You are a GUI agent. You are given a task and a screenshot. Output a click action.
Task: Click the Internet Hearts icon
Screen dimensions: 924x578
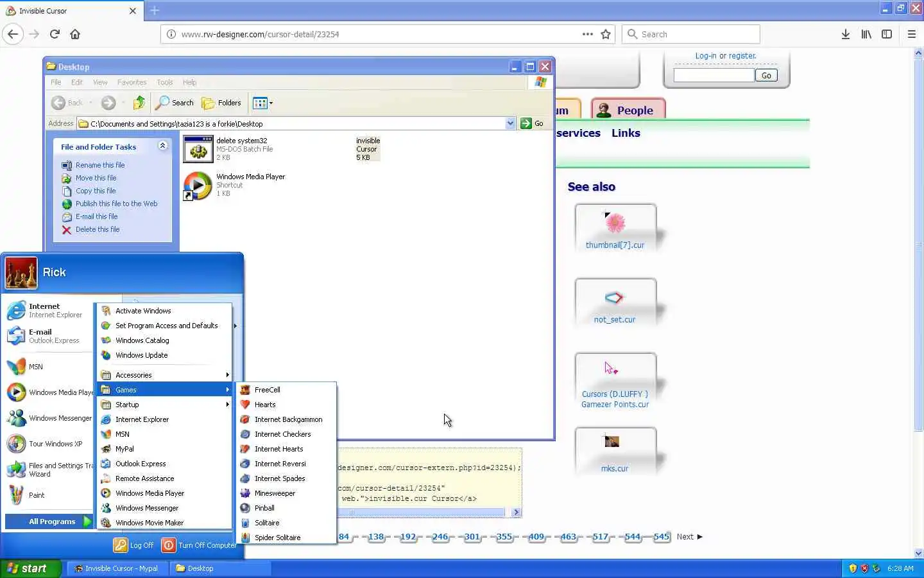coord(244,449)
